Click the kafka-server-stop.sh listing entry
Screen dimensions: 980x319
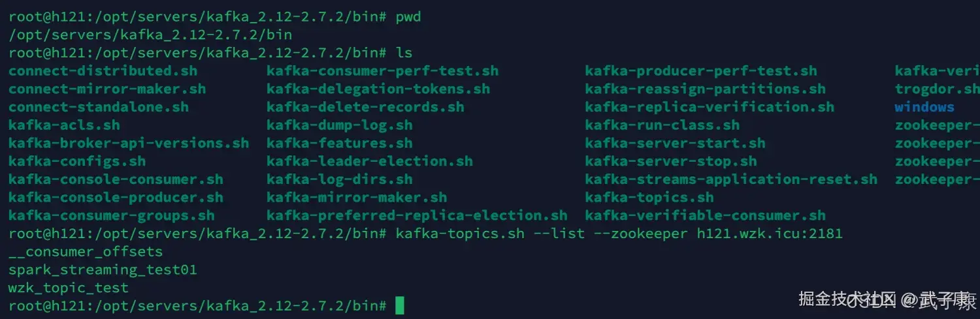670,161
